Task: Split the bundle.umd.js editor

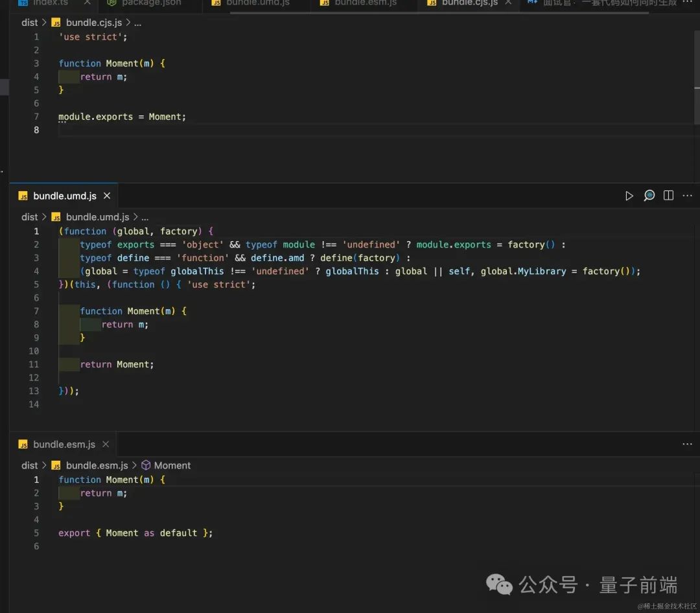Action: (668, 196)
